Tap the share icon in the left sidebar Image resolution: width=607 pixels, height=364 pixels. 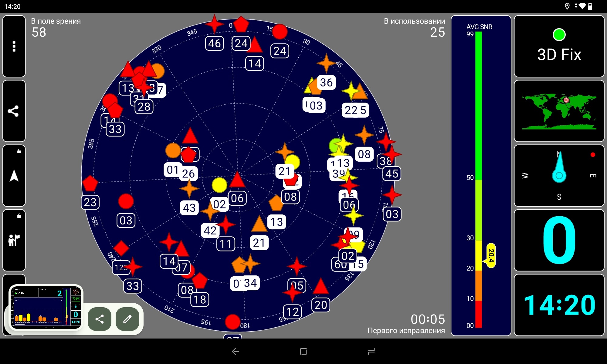14,111
